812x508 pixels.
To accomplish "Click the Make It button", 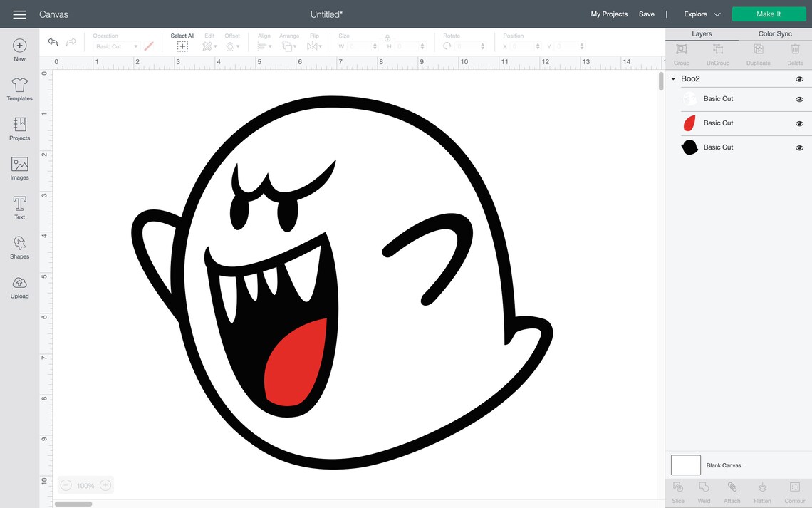I will pos(769,14).
